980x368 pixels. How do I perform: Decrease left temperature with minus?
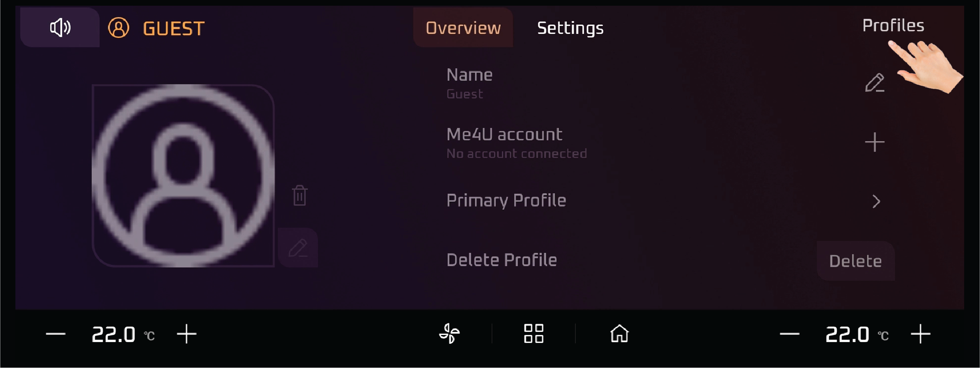(x=55, y=334)
